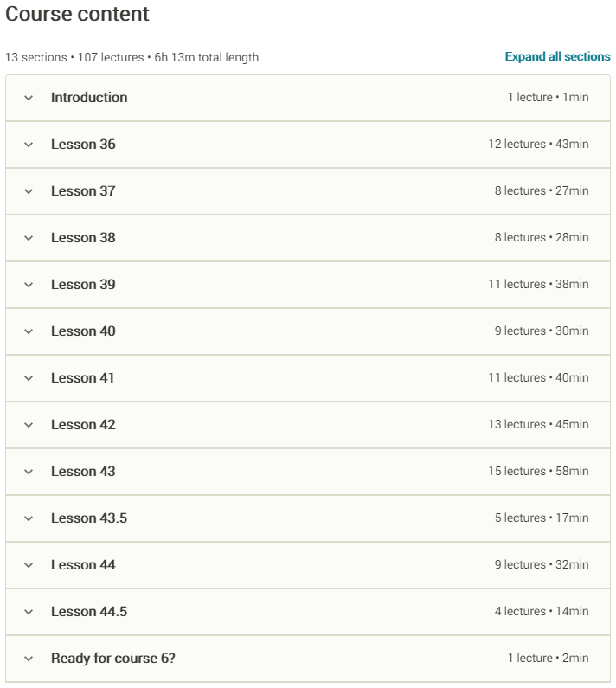
Task: Expand the Introduction section chevron
Action: pos(29,98)
